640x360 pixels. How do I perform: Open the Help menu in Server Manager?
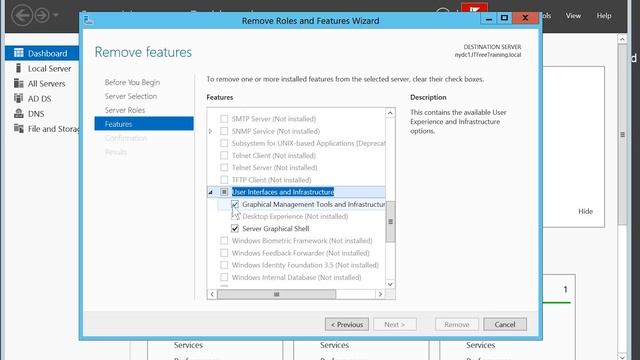(604, 16)
